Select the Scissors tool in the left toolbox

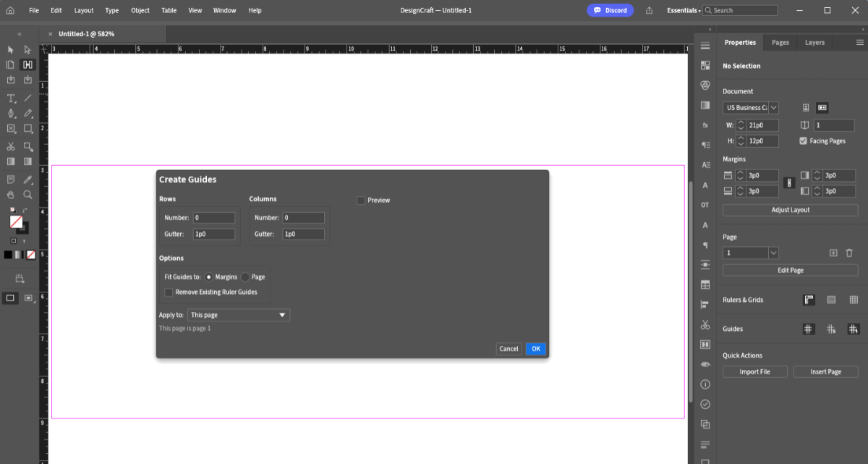[x=11, y=146]
